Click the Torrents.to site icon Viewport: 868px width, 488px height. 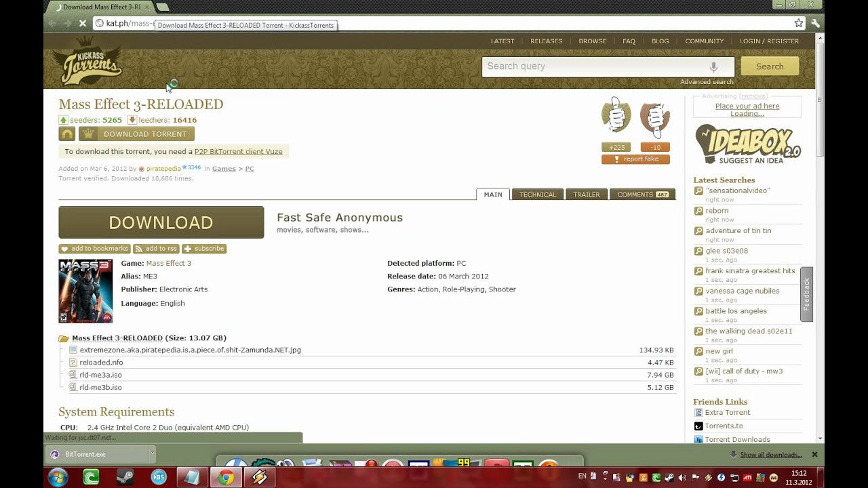698,426
